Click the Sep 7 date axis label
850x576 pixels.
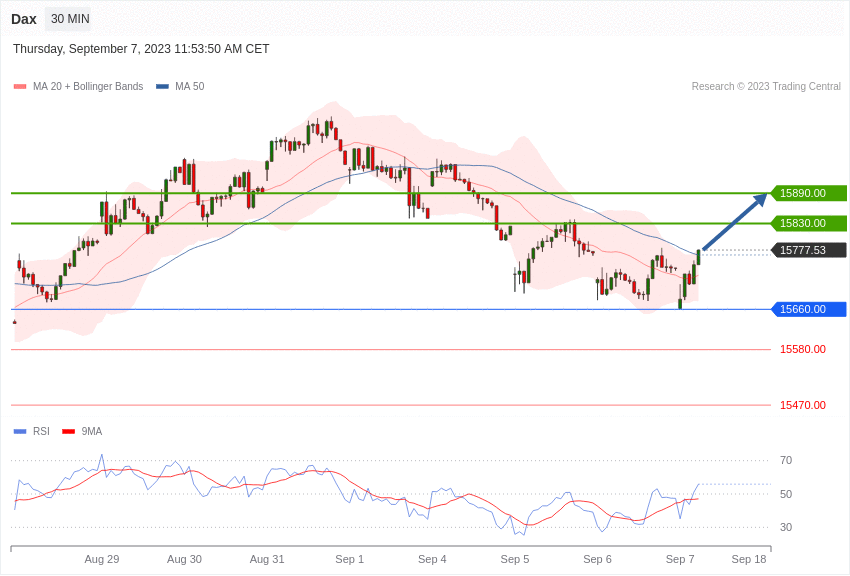point(680,559)
